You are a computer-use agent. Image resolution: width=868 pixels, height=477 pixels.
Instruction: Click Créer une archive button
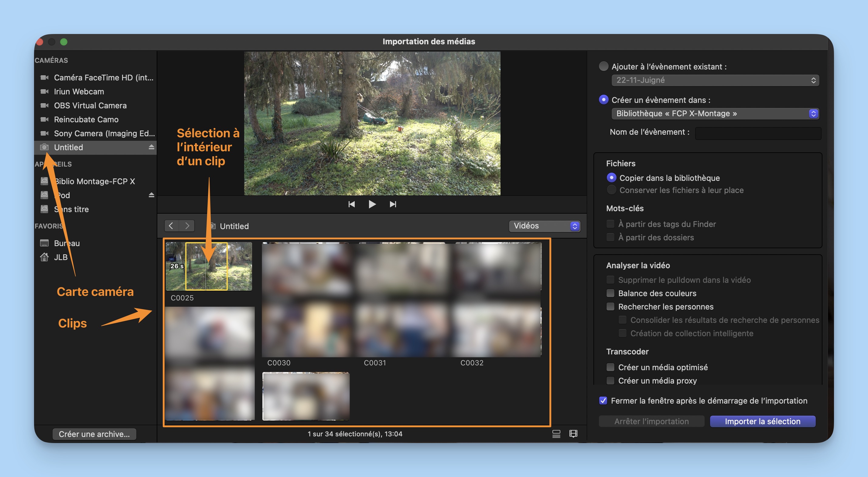click(94, 434)
